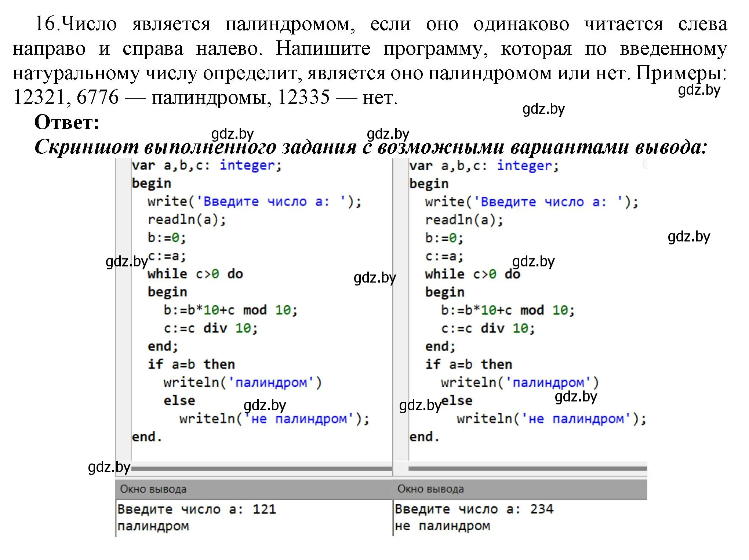Click 'Введите число a: 121' output line
Screen dimensions: 749x560
[x=197, y=509]
